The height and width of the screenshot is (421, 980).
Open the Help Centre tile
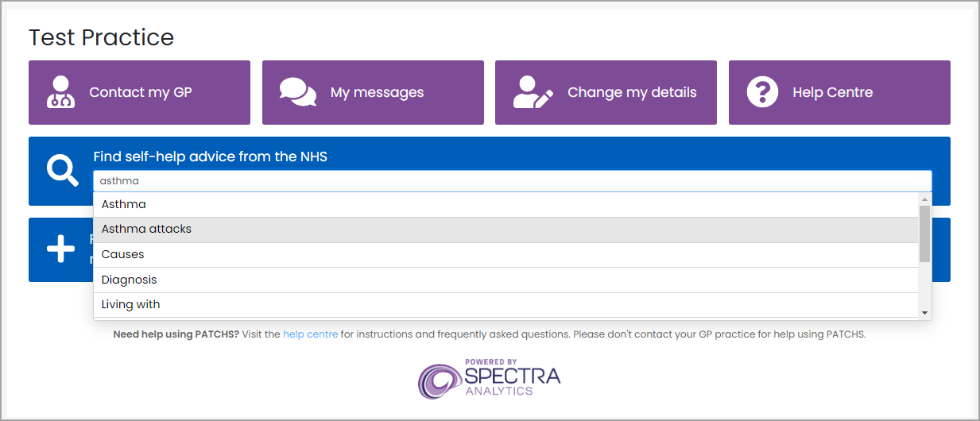(x=839, y=92)
